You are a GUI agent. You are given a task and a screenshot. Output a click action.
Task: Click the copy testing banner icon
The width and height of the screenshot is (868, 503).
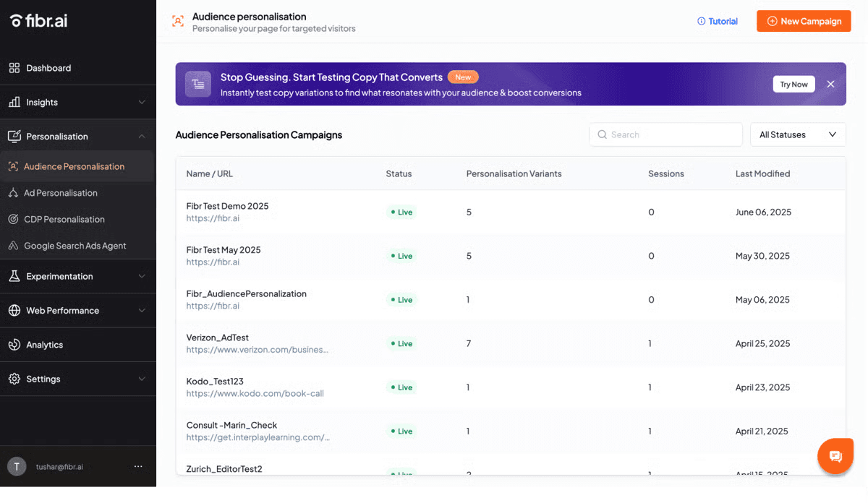pos(198,84)
